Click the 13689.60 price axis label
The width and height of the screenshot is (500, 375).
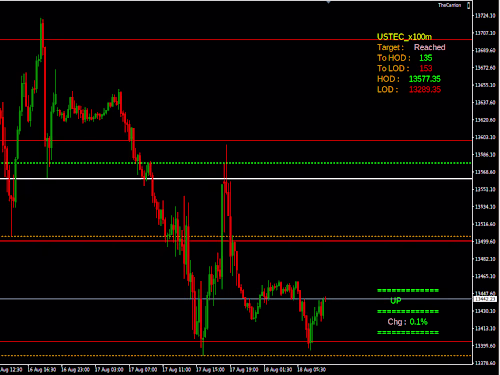pos(485,50)
